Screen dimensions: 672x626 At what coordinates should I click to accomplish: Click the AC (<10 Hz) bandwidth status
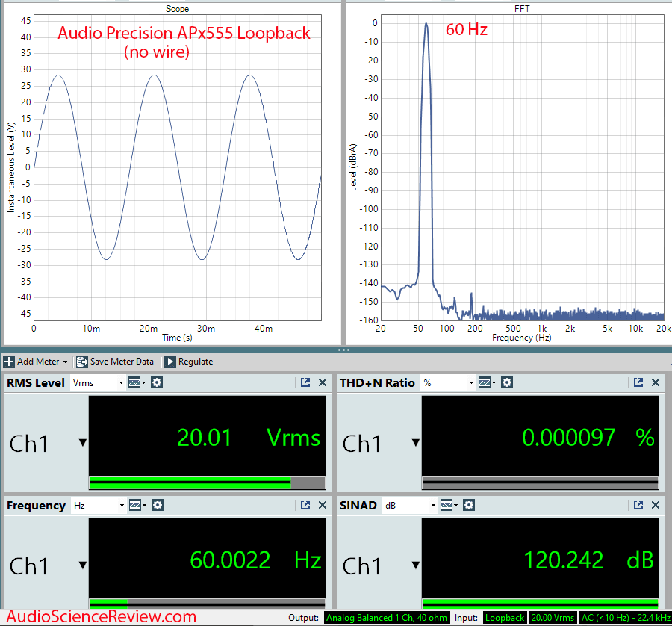(625, 618)
